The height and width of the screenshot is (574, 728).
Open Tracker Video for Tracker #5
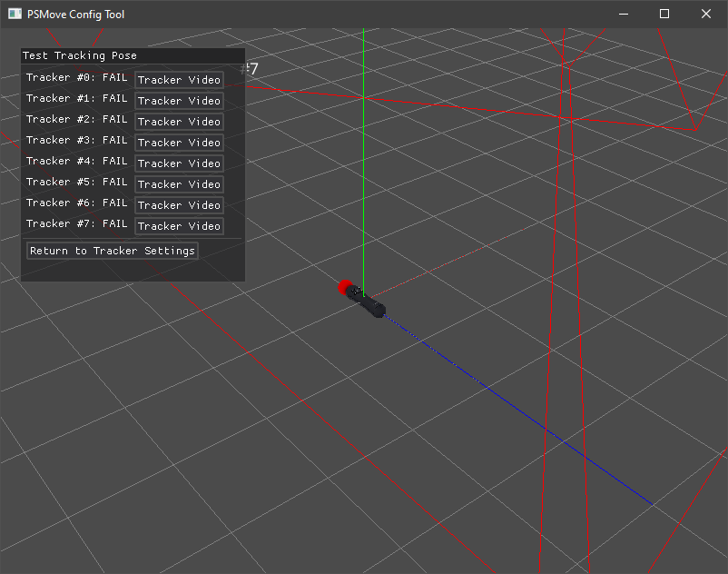click(179, 184)
